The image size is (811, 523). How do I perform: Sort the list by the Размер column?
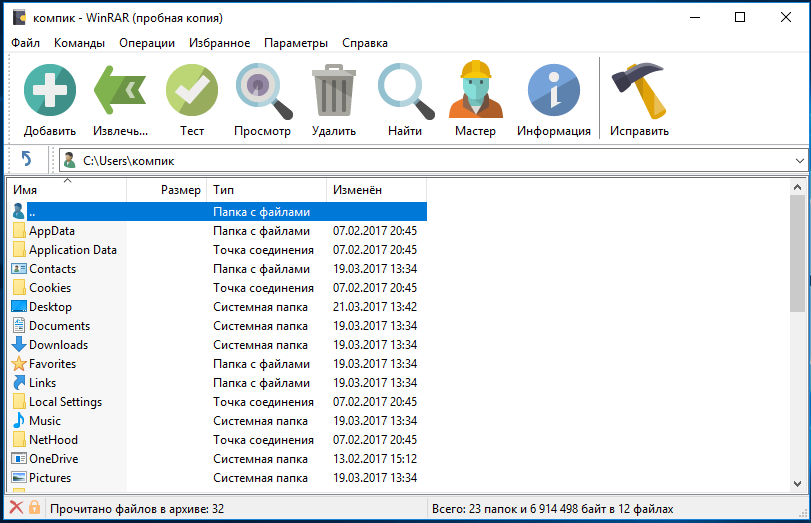point(167,190)
